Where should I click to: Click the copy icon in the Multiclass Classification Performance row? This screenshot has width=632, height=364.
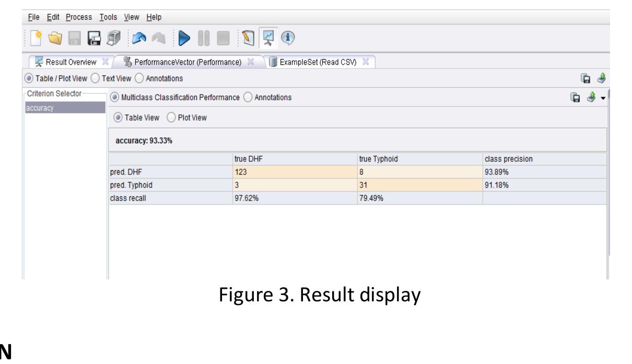pos(576,97)
